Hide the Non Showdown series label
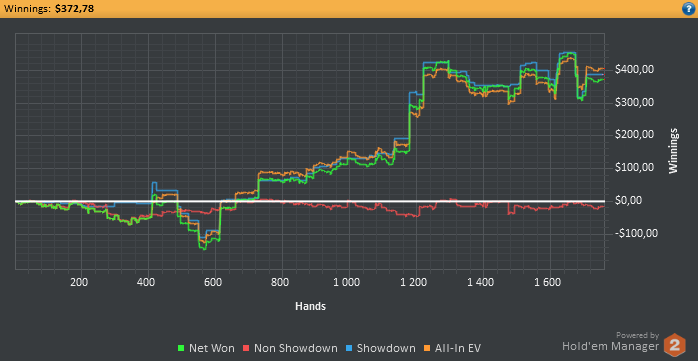 click(296, 349)
